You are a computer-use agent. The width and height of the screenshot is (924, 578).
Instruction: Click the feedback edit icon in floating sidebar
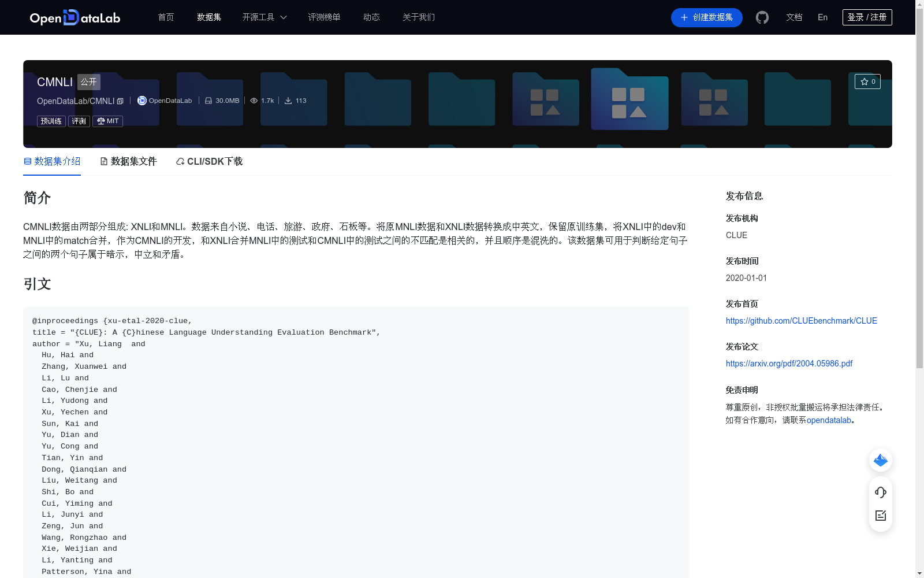(880, 516)
